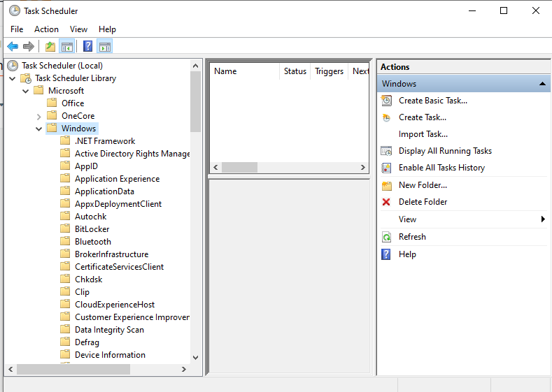This screenshot has width=552, height=392.
Task: Click the tree pane horizontal scrollbar thumb
Action: tap(73, 370)
